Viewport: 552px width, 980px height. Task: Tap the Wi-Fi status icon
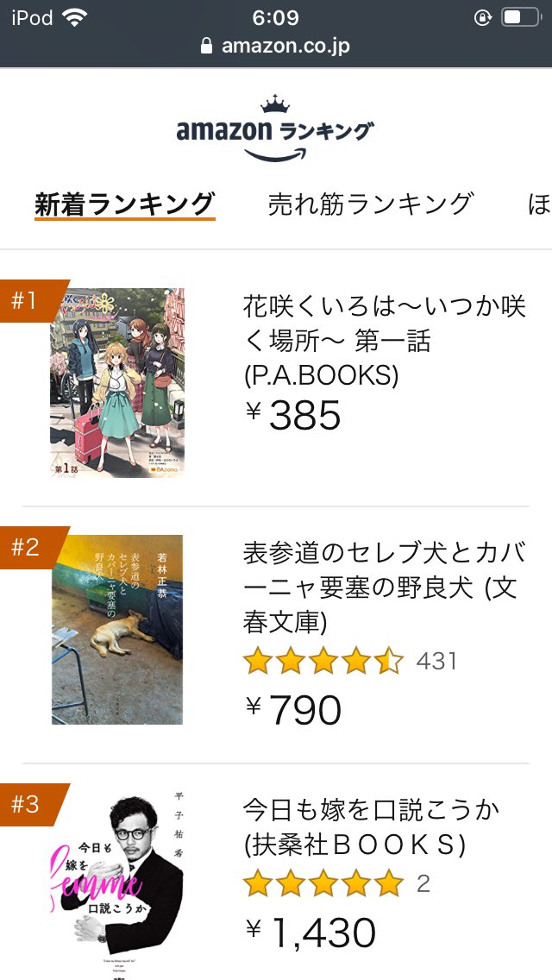tap(74, 17)
